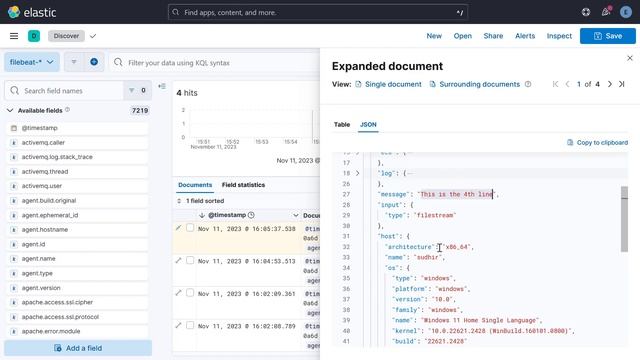Add a filter with plus icon
640x360 pixels.
coord(94,62)
